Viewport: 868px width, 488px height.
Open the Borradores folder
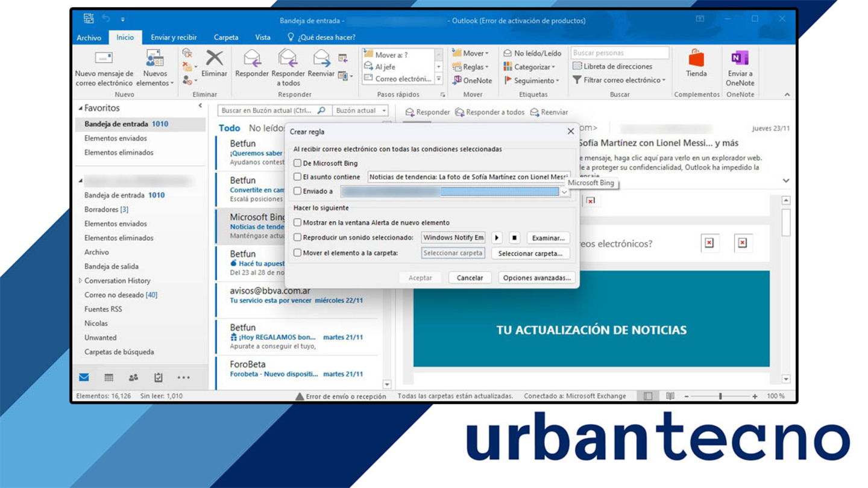[106, 210]
